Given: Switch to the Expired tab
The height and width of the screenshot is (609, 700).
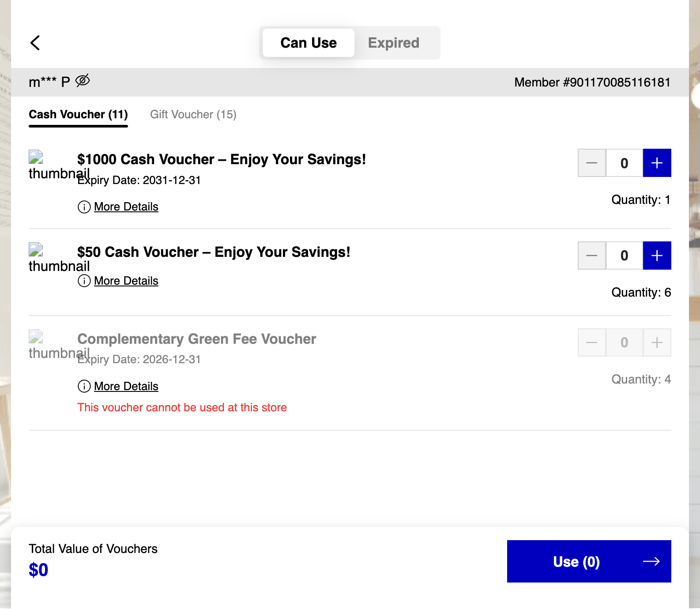Looking at the screenshot, I should click(x=394, y=43).
